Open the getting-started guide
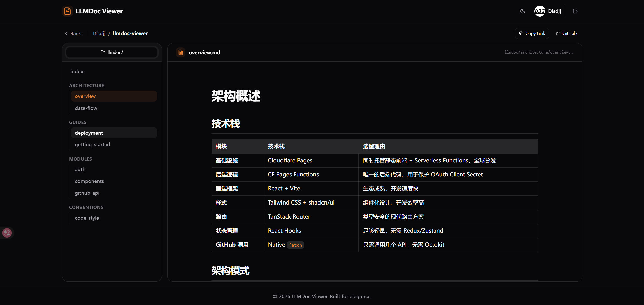Image resolution: width=644 pixels, height=305 pixels. [92, 144]
